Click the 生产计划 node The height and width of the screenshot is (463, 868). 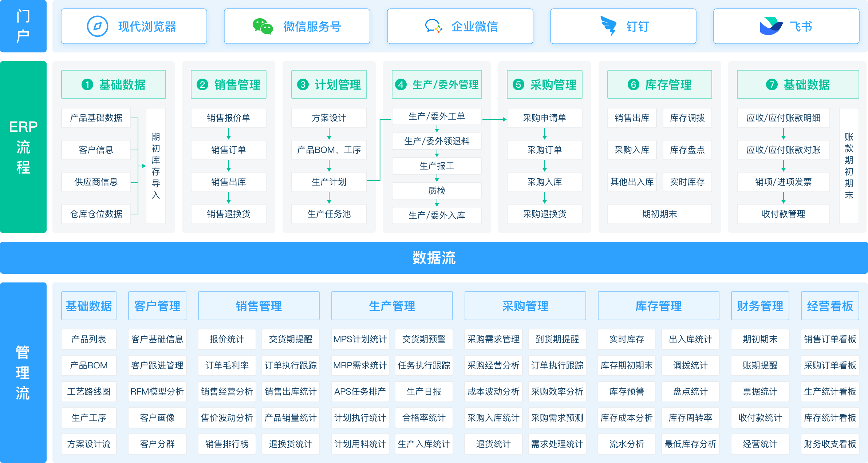coord(329,182)
